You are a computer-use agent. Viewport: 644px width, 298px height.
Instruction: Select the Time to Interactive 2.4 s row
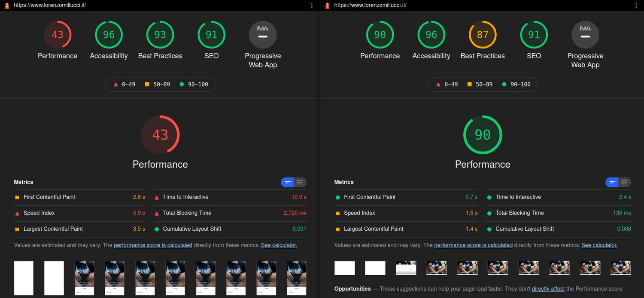coord(559,197)
